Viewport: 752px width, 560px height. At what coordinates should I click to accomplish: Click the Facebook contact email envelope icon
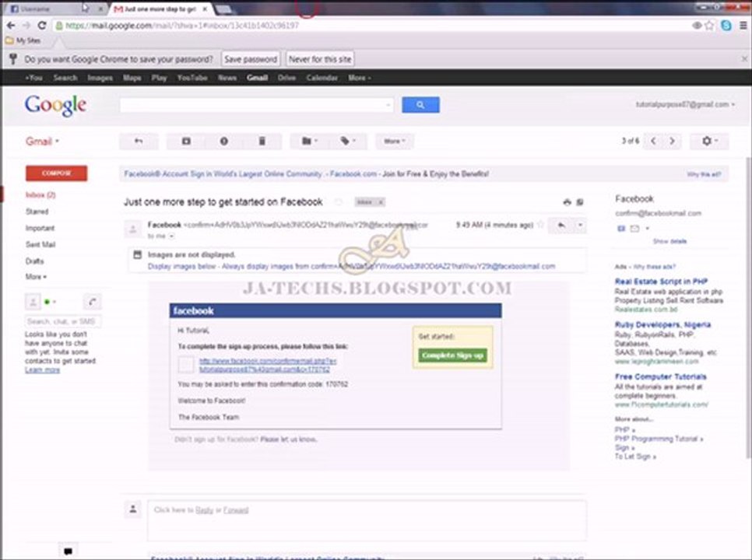point(634,229)
